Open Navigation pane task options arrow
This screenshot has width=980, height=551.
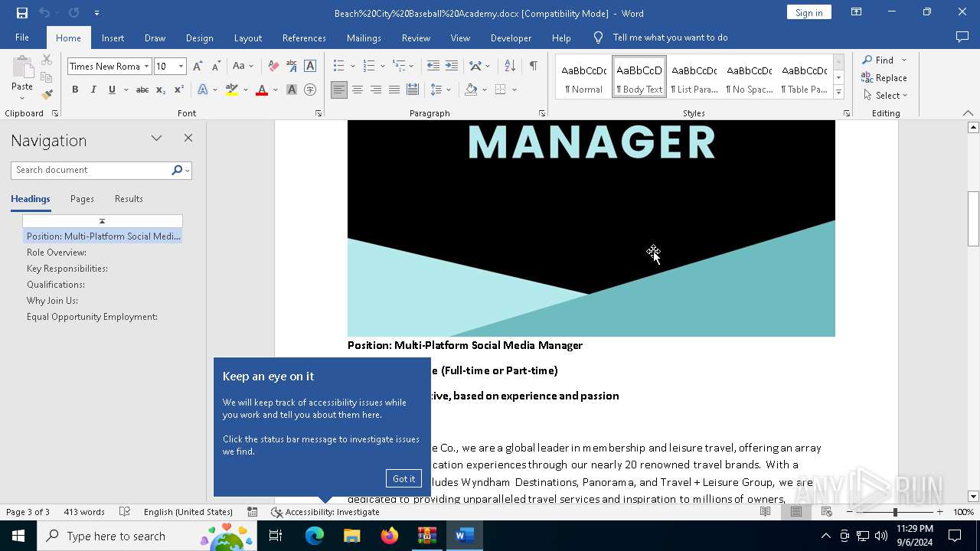pos(156,139)
